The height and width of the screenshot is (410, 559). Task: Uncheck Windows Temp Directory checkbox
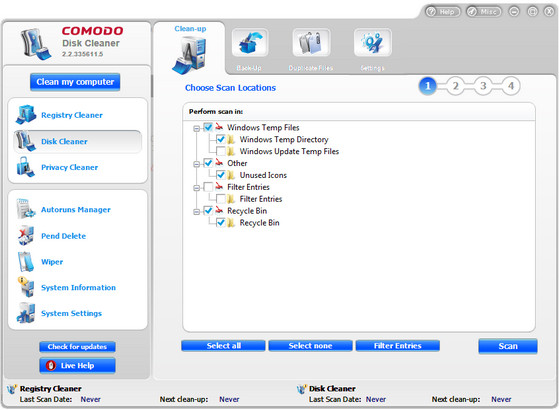click(x=221, y=139)
